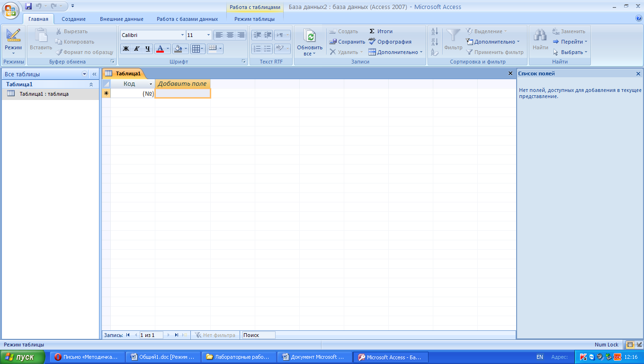Click the Вставить paste icon
The width and height of the screenshot is (644, 364).
(41, 36)
